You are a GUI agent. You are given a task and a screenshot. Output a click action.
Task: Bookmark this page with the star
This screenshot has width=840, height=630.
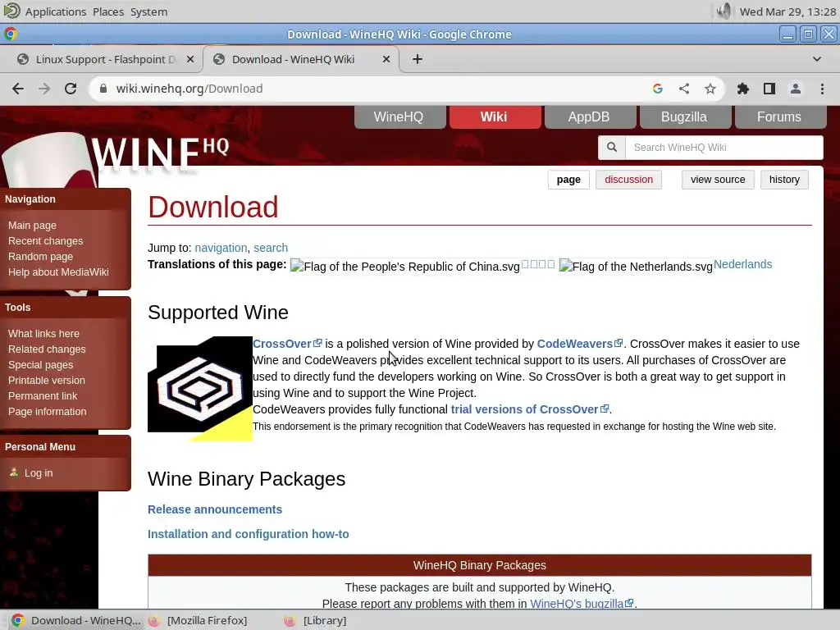coord(710,89)
